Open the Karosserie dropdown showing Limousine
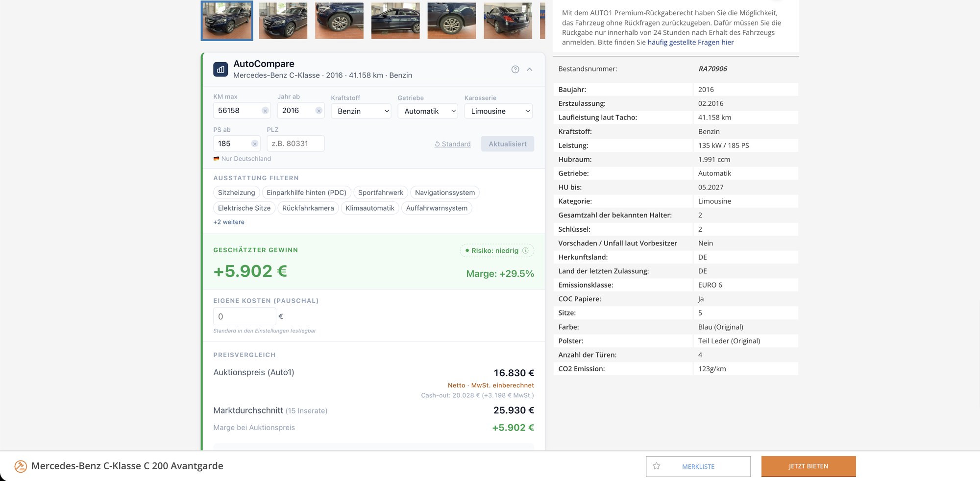 [x=498, y=111]
